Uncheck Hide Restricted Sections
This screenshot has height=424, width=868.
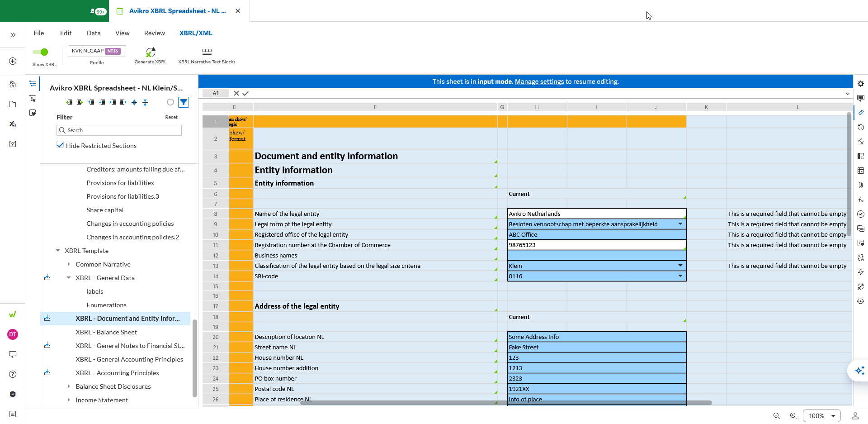click(x=60, y=145)
